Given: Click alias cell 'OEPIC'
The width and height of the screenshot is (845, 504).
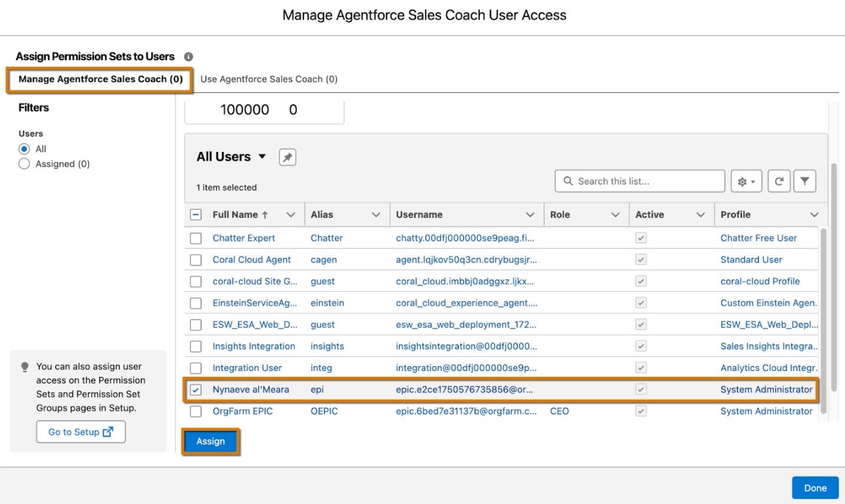Looking at the screenshot, I should (x=324, y=411).
